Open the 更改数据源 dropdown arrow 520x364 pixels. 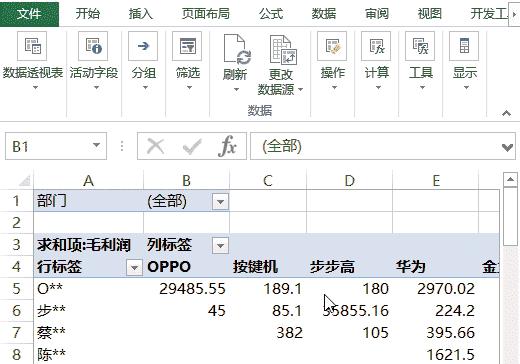tap(300, 89)
